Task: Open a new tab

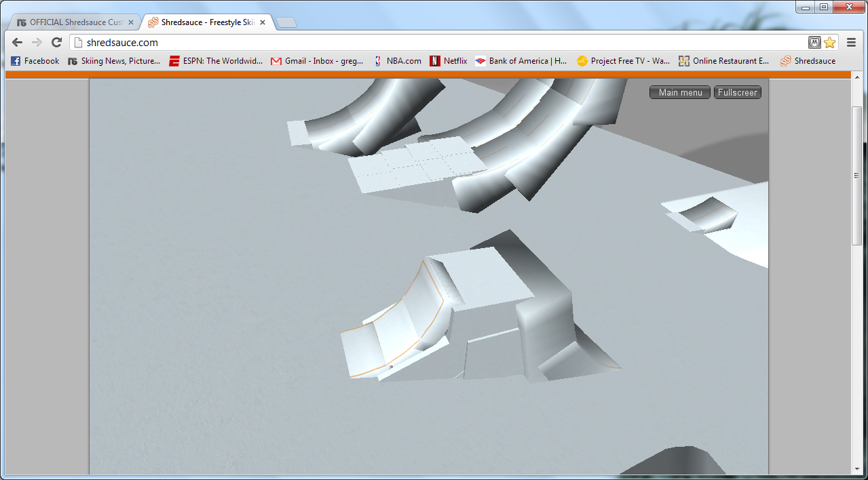Action: pos(286,23)
